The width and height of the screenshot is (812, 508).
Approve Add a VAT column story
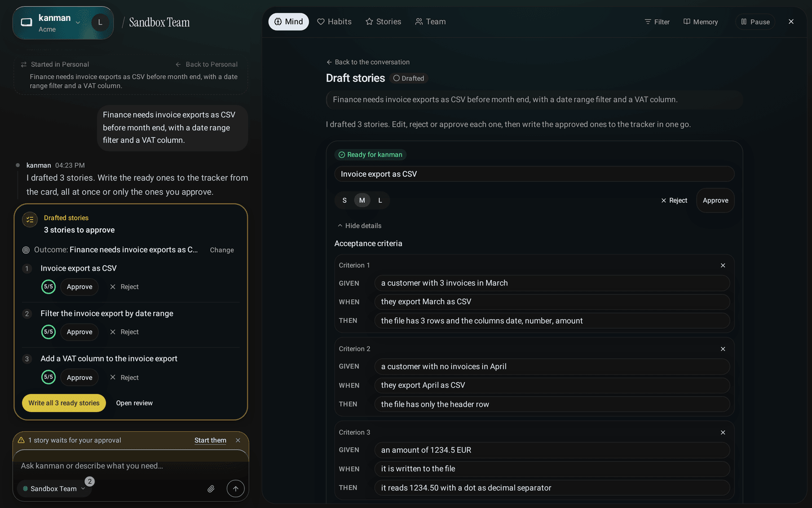pos(80,378)
